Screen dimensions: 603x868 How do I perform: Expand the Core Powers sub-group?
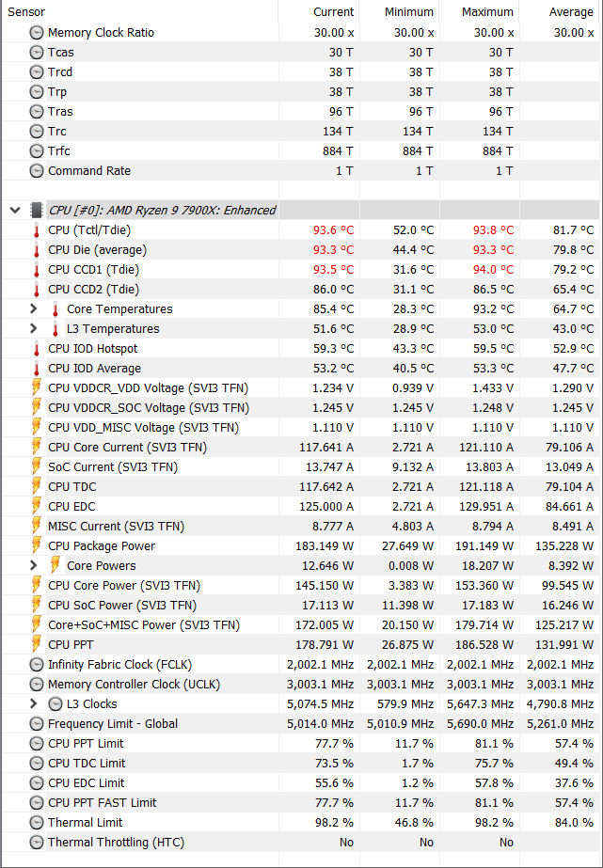pyautogui.click(x=33, y=566)
